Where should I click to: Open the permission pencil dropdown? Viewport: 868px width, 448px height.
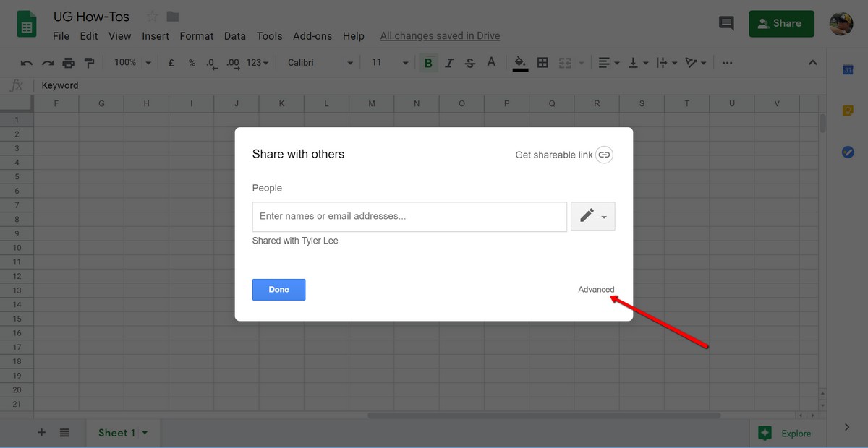[x=592, y=215]
